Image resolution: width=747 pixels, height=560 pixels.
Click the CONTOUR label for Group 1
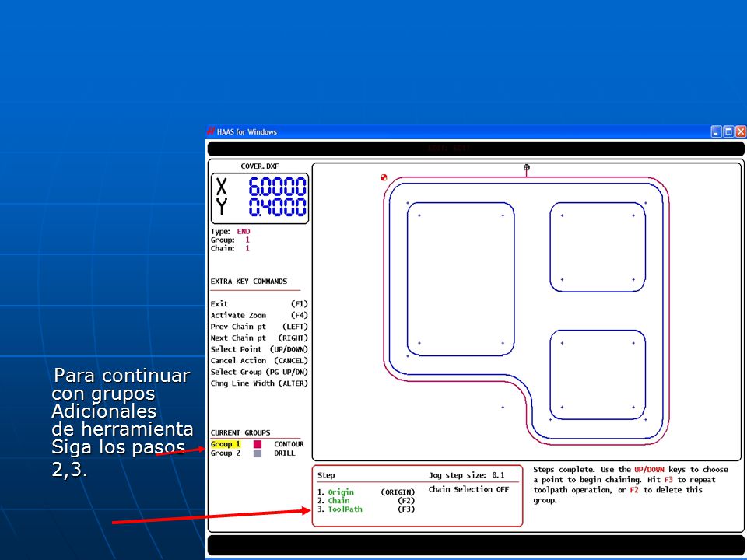coord(289,444)
